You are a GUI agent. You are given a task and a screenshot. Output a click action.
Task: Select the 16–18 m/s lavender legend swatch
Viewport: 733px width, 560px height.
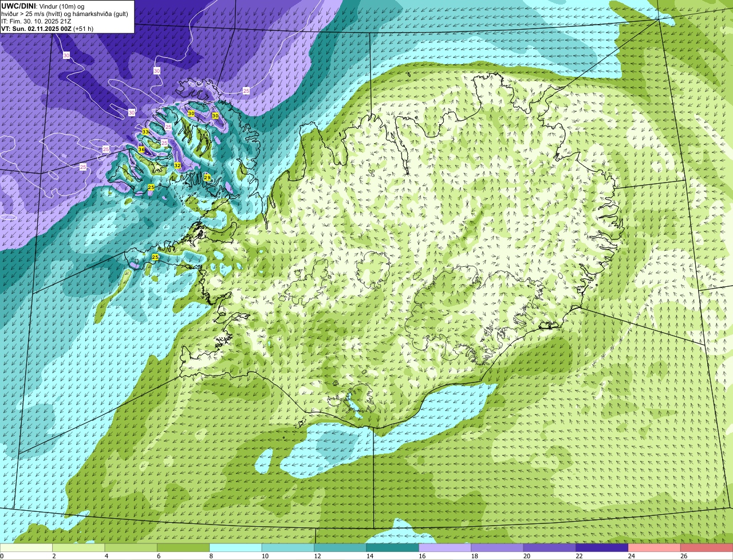(x=444, y=547)
